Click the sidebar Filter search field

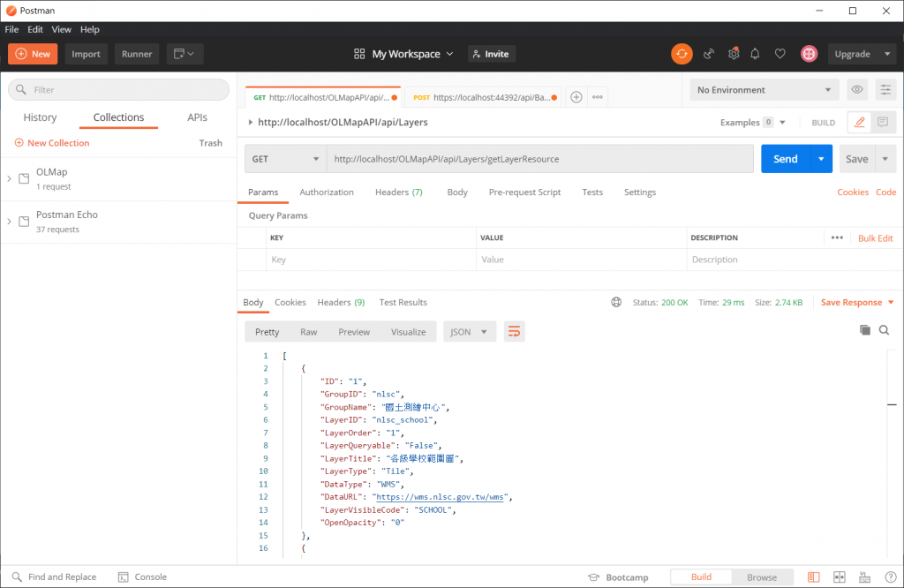tap(119, 89)
